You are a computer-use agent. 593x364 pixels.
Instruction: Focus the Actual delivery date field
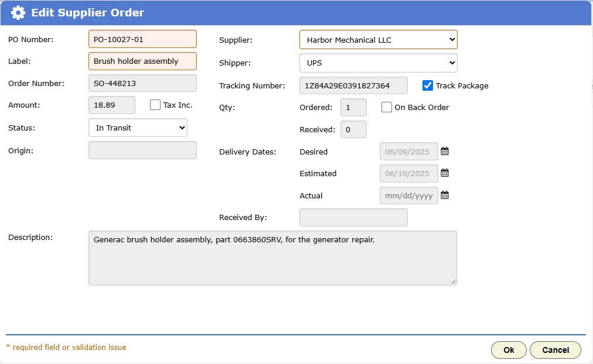point(409,195)
